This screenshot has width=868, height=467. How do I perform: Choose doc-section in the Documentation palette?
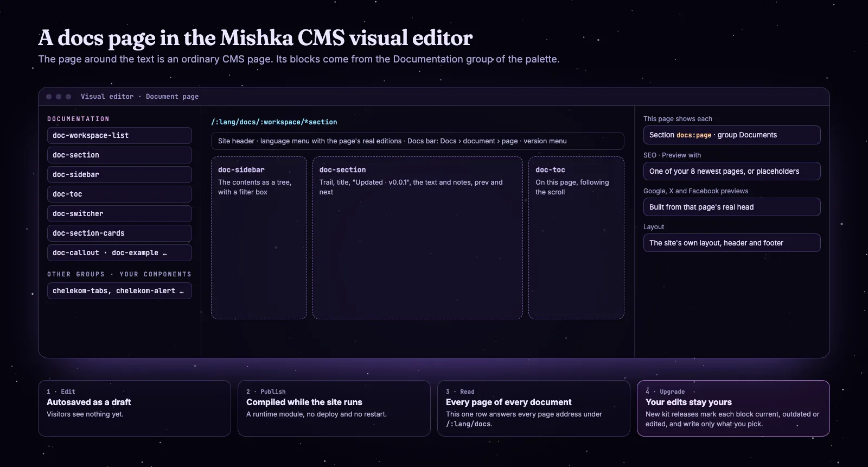point(119,155)
